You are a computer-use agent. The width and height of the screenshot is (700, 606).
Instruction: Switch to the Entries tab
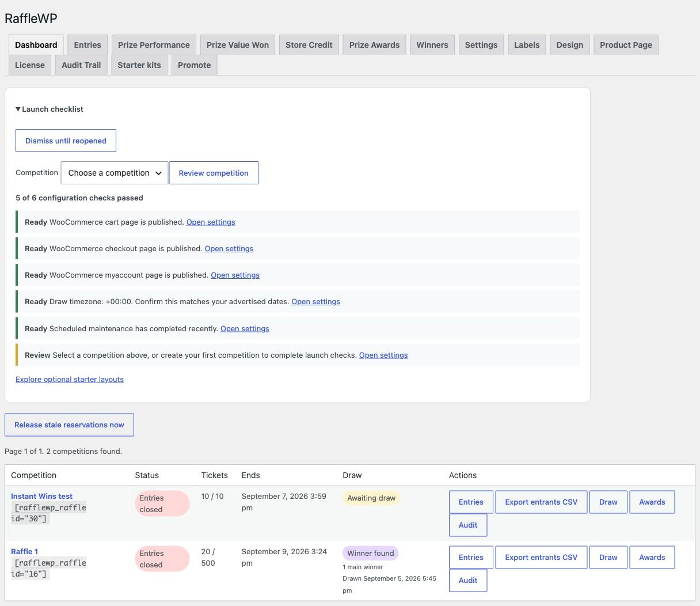87,45
